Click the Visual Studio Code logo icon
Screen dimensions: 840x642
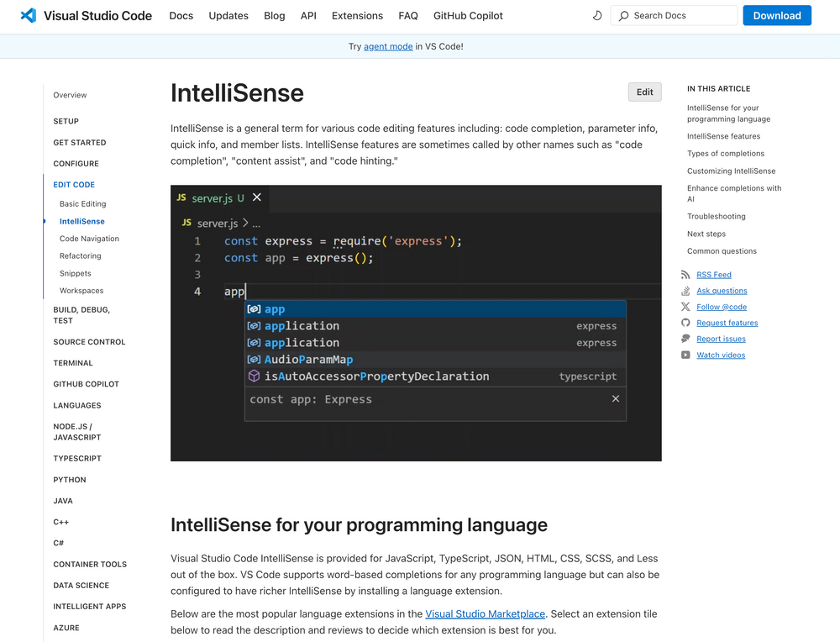[x=29, y=15]
